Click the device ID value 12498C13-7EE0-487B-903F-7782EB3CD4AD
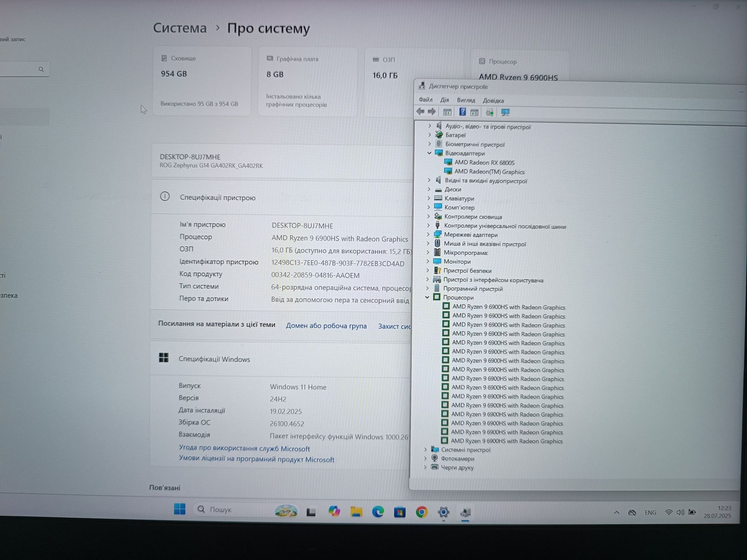Image resolution: width=747 pixels, height=560 pixels. coord(338,263)
